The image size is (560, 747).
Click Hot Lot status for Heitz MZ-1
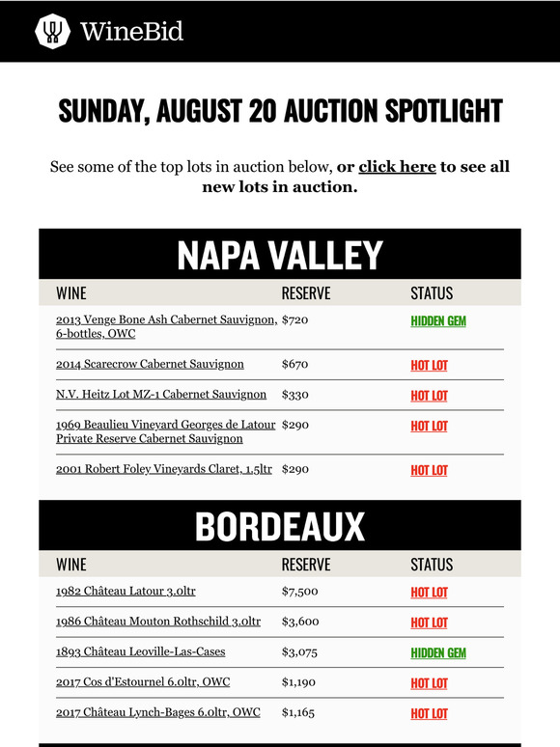pos(429,396)
